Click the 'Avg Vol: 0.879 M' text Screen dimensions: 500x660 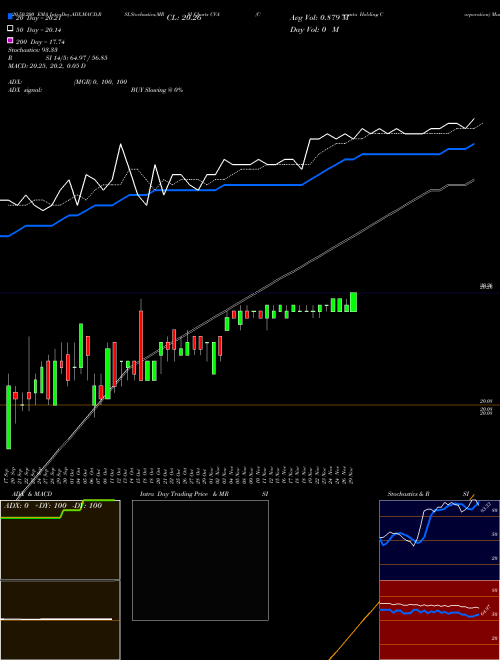tap(319, 18)
